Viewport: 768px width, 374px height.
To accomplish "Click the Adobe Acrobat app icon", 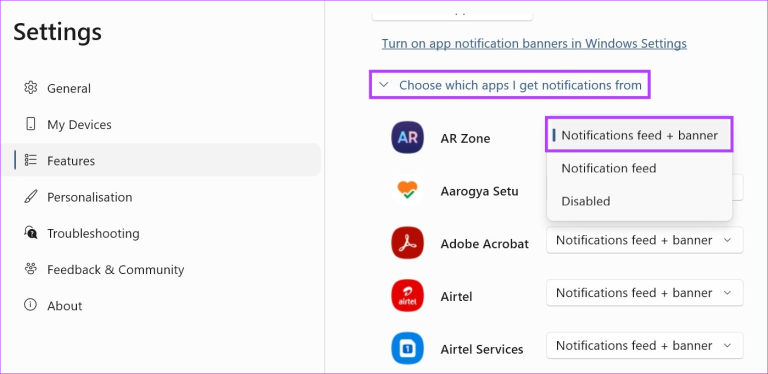I will click(407, 243).
